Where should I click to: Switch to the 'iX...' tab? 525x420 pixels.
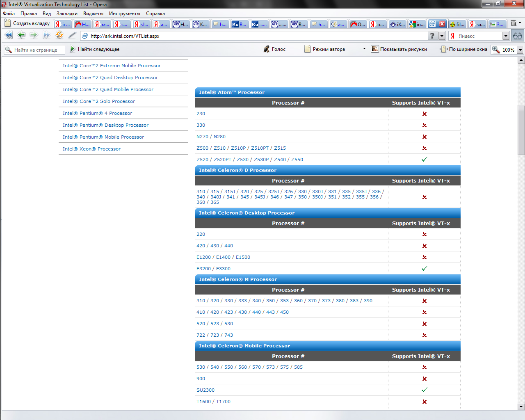click(x=397, y=24)
